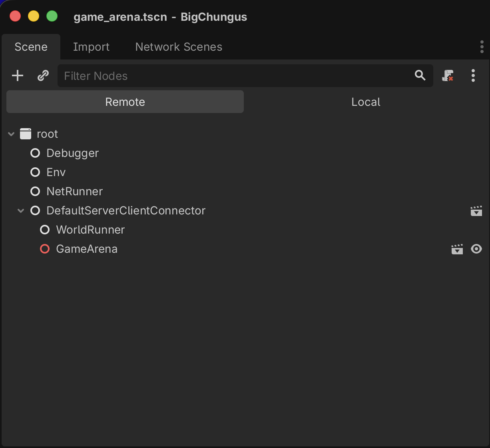Click the Add Child Node plus icon
The width and height of the screenshot is (490, 448).
click(17, 75)
